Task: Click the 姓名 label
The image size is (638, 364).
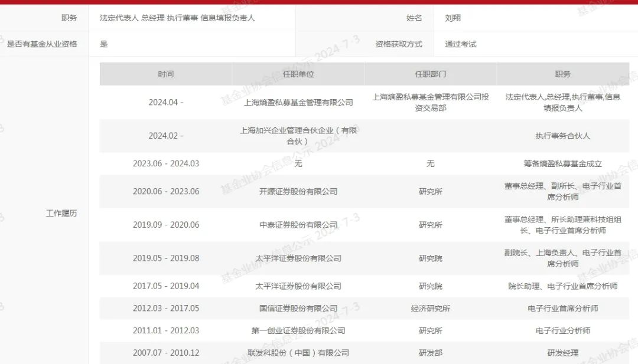Action: [x=414, y=18]
